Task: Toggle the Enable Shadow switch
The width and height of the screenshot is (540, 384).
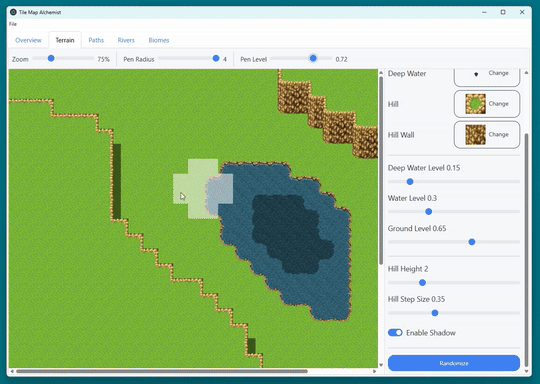Action: click(395, 332)
